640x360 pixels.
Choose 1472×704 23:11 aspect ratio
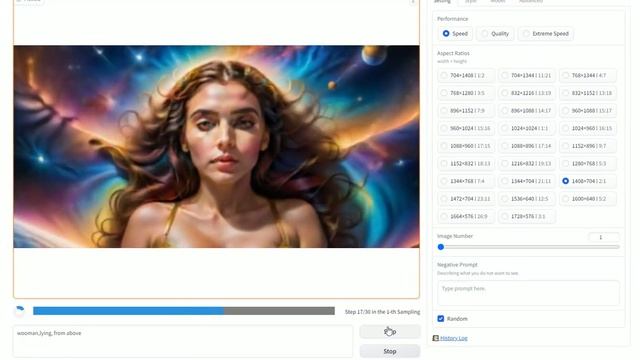click(x=466, y=199)
